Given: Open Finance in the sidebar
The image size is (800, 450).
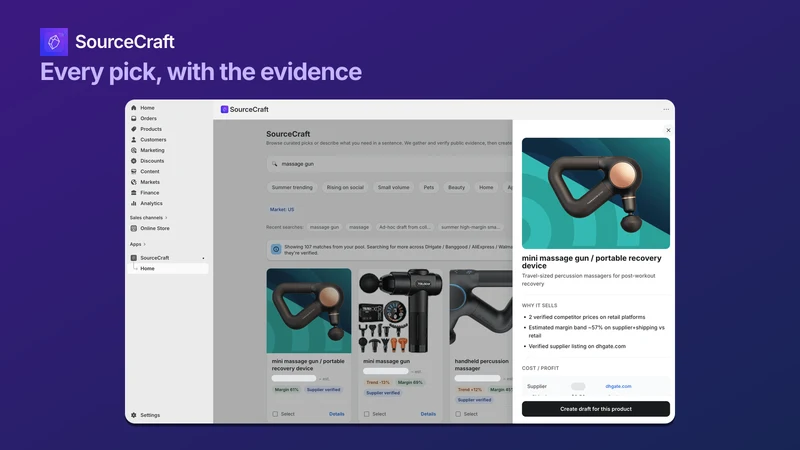Looking at the screenshot, I should click(150, 192).
